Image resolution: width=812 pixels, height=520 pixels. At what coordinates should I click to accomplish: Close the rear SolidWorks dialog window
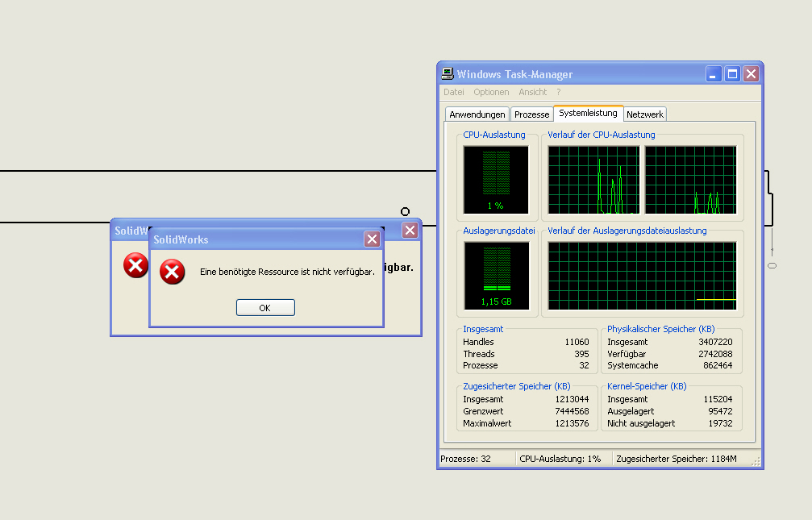(x=410, y=231)
